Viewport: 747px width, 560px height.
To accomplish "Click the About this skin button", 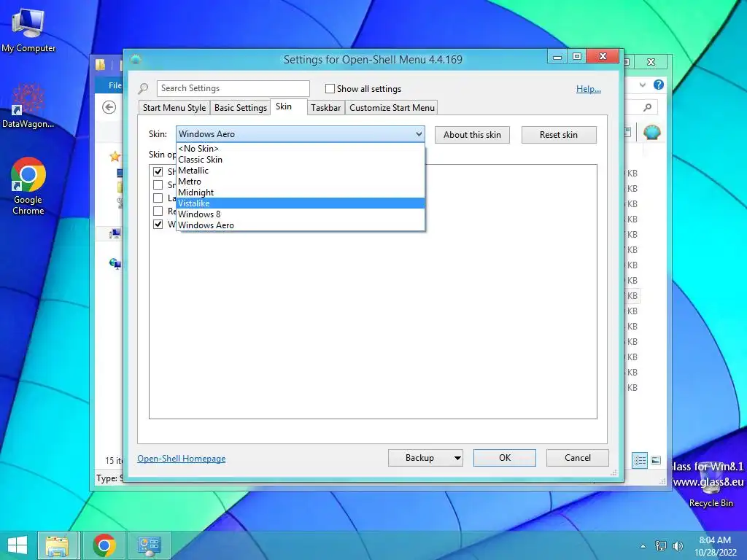I will pos(472,135).
